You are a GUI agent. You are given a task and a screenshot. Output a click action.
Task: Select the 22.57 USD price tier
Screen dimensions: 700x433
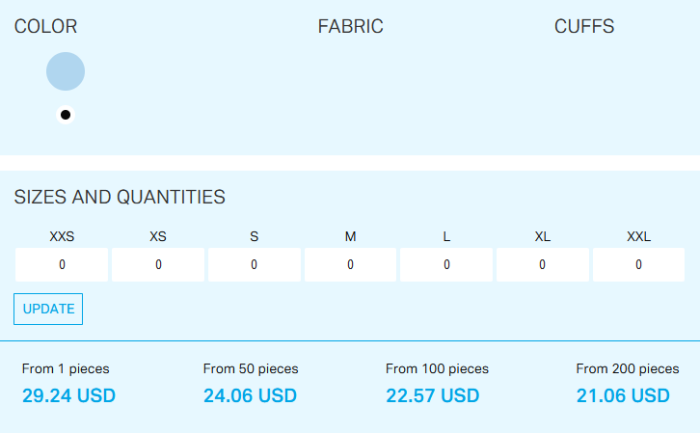click(x=432, y=396)
